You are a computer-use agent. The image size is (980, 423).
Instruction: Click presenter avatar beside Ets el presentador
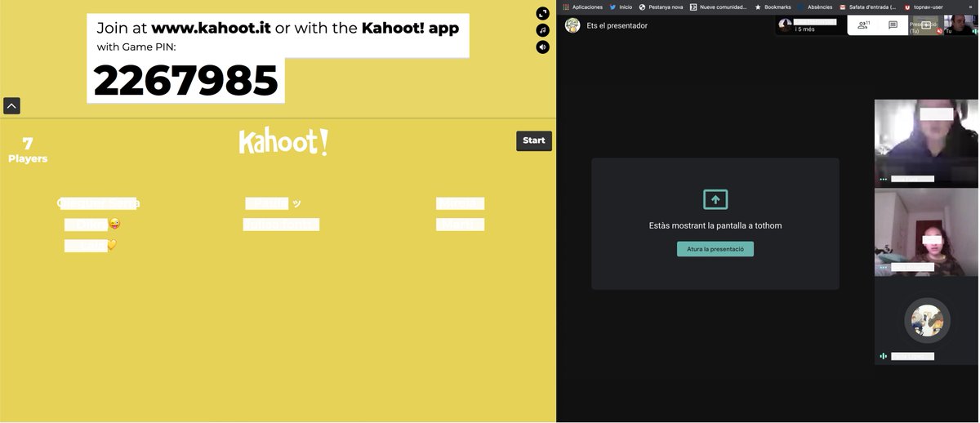(572, 25)
